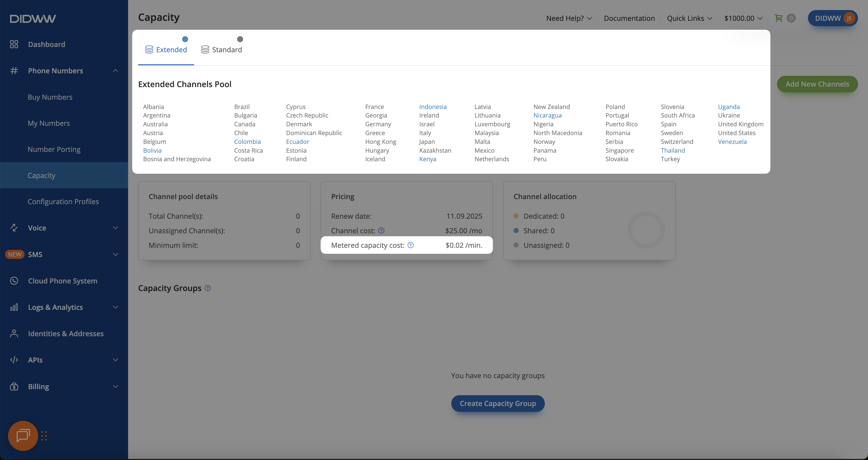
Task: Click the orange drag dots beside chat
Action: [44, 436]
